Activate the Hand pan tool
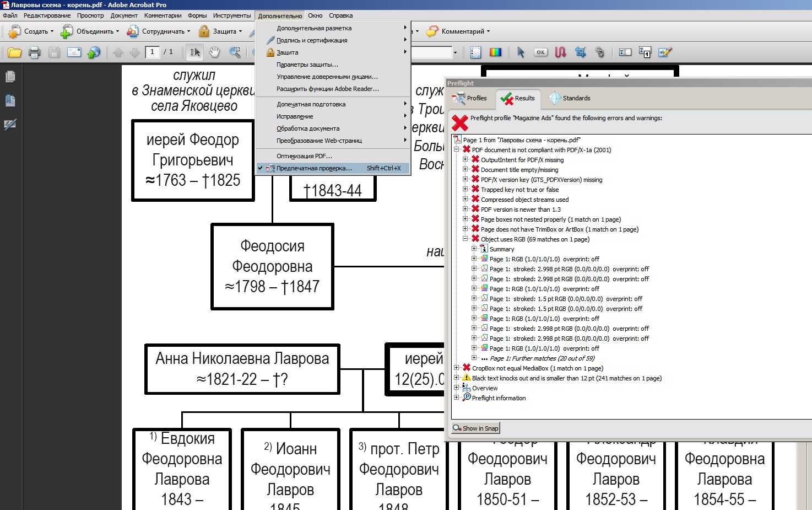Viewport: 812px width, 510px height. coord(215,52)
